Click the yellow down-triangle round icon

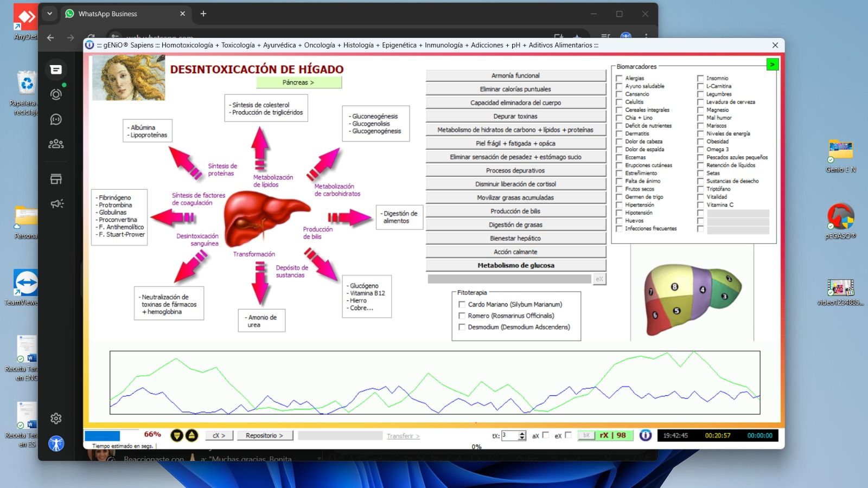point(177,435)
